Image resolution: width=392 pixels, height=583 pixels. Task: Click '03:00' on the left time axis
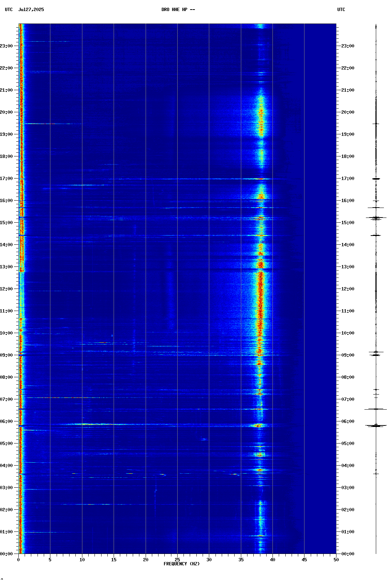(6, 488)
